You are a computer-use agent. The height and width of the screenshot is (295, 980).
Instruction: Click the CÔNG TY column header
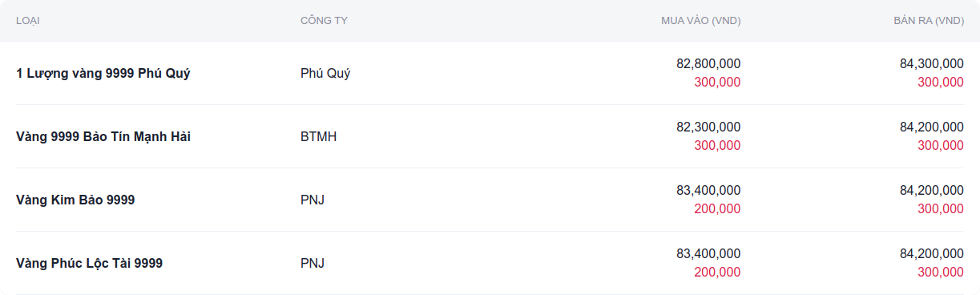click(x=325, y=20)
